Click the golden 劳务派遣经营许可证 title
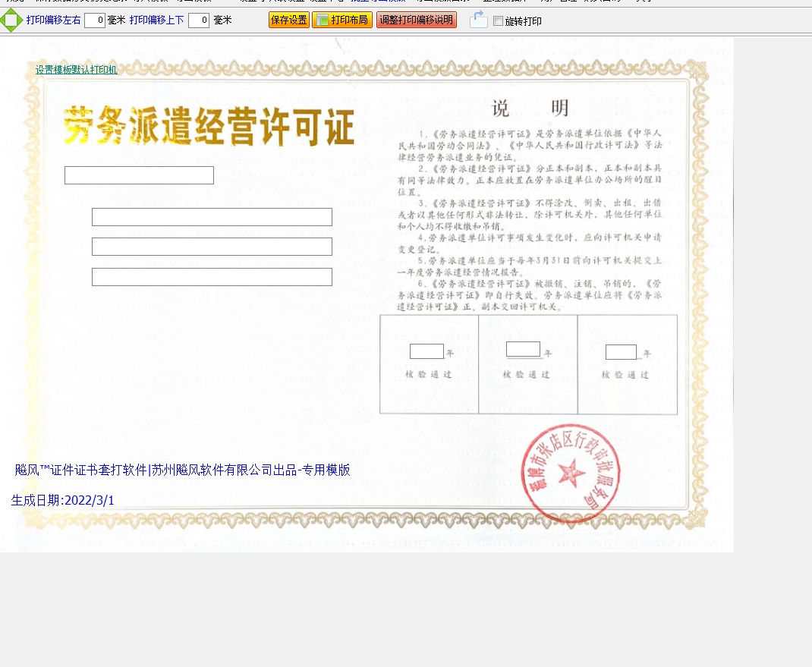The image size is (812, 667). coord(209,126)
